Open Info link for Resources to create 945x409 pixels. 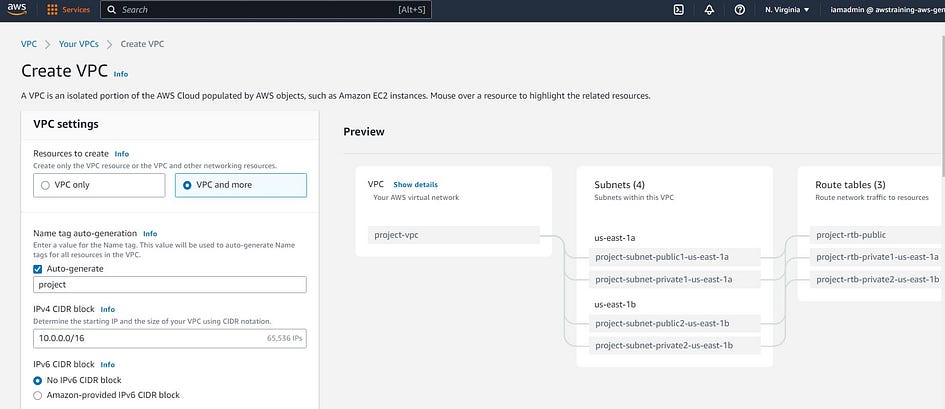coord(122,154)
